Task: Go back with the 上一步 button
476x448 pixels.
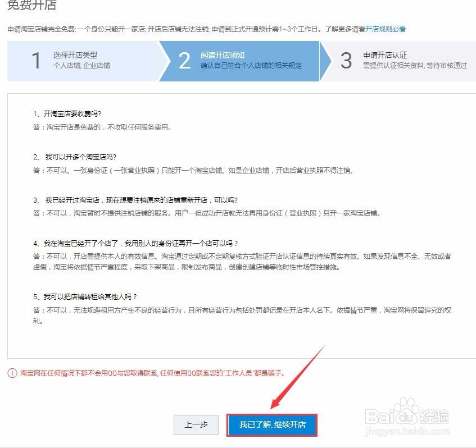Action: (x=196, y=424)
